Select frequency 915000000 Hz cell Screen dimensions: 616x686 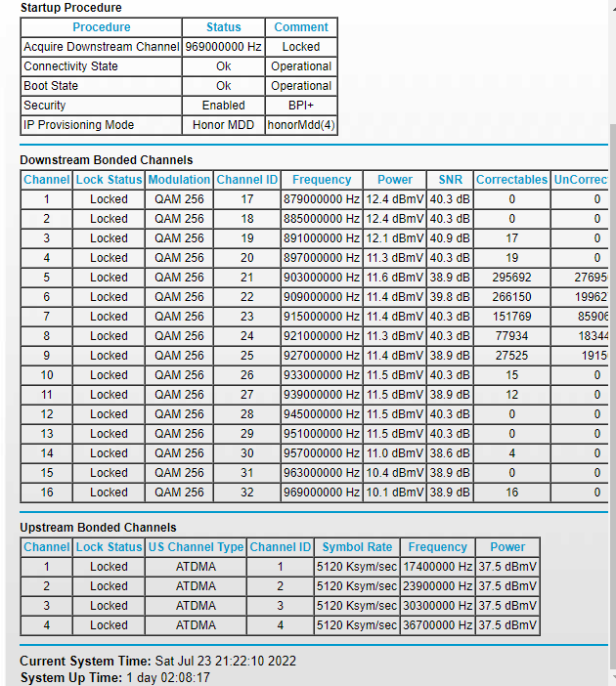(322, 317)
